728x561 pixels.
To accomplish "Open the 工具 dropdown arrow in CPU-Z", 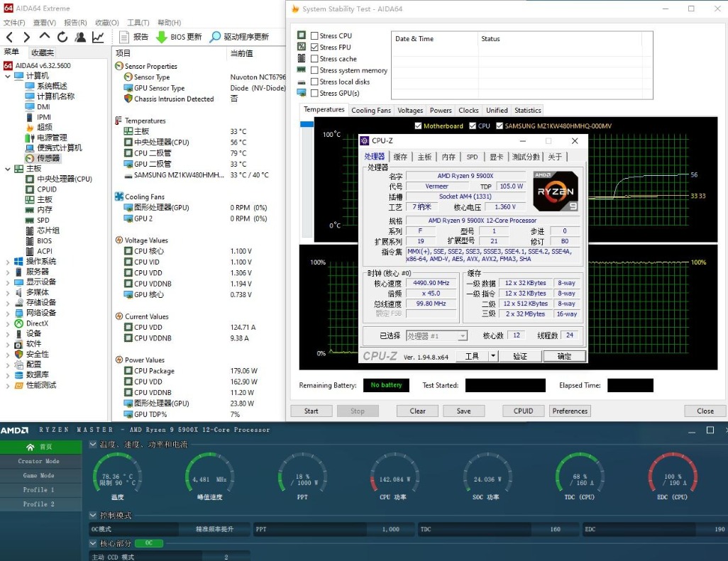I will pyautogui.click(x=493, y=356).
